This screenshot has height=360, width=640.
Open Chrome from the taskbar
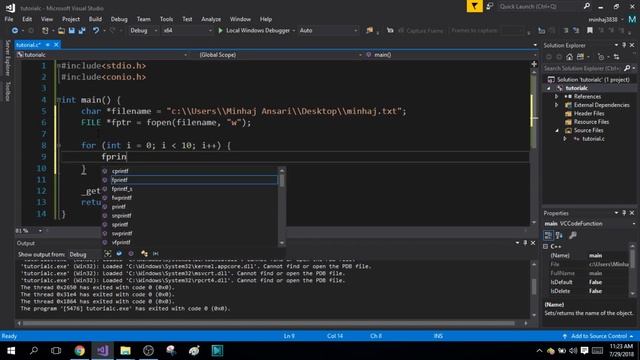click(x=80, y=351)
